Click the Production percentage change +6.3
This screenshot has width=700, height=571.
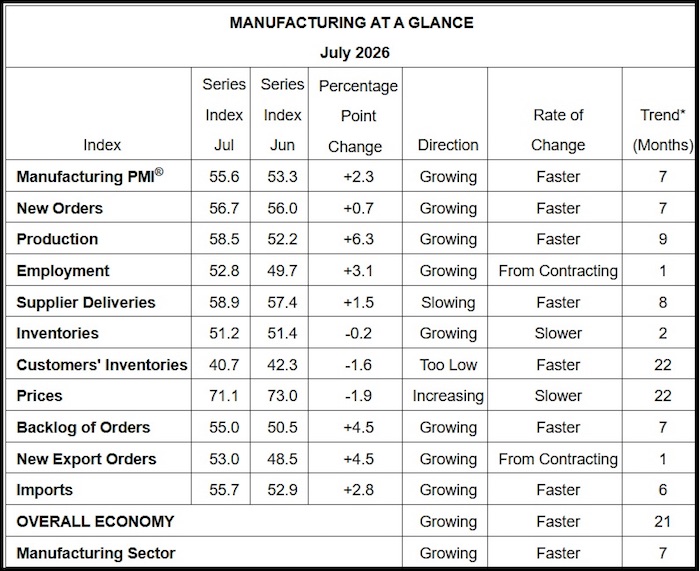click(358, 239)
